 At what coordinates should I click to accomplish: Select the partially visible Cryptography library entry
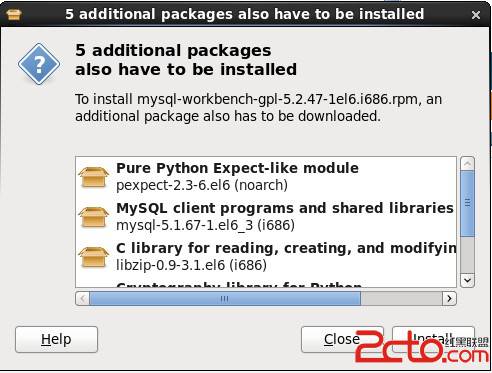[x=266, y=283]
